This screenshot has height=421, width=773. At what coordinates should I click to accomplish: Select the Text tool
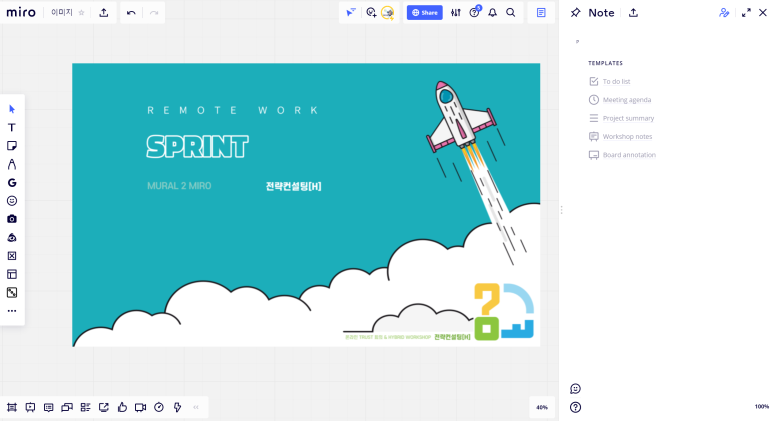click(x=12, y=127)
